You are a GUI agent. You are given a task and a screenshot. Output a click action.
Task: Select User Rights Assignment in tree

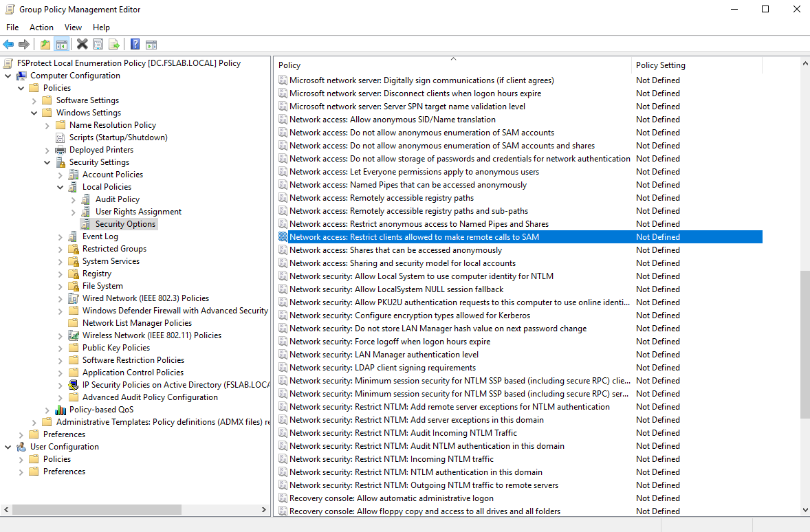(138, 212)
